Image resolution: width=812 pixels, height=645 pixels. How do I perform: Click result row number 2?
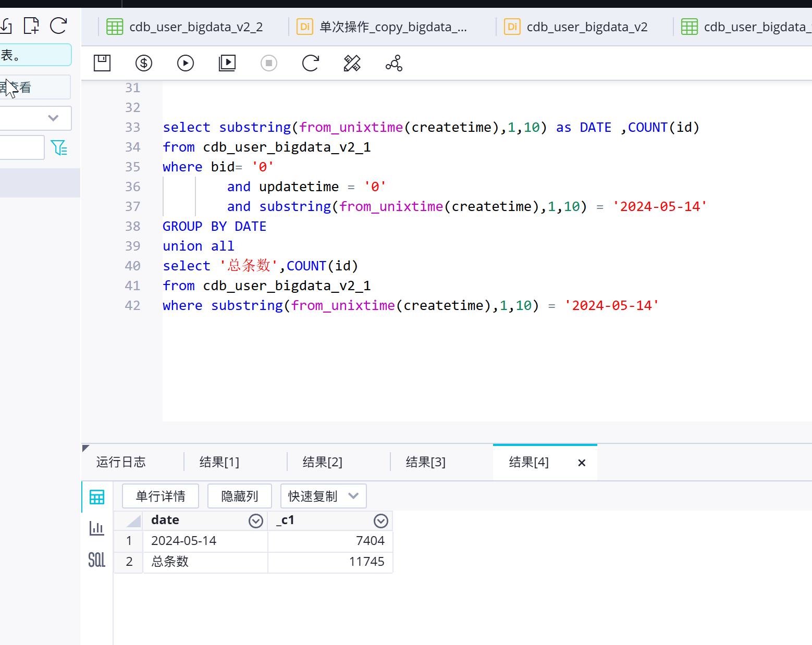[x=129, y=562]
